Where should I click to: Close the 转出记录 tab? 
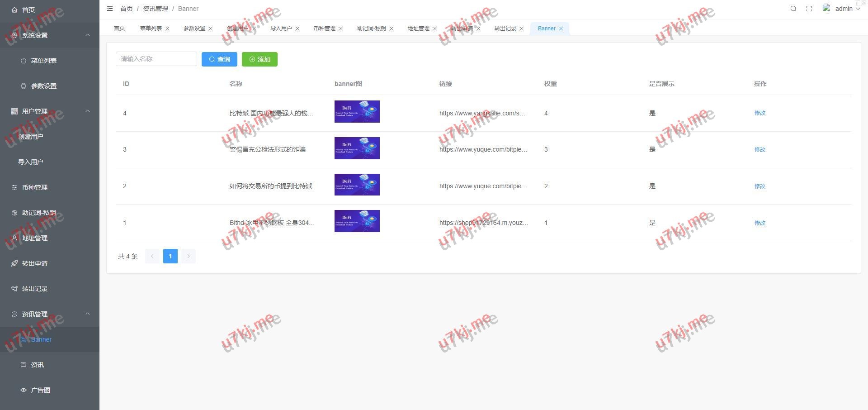coord(522,29)
